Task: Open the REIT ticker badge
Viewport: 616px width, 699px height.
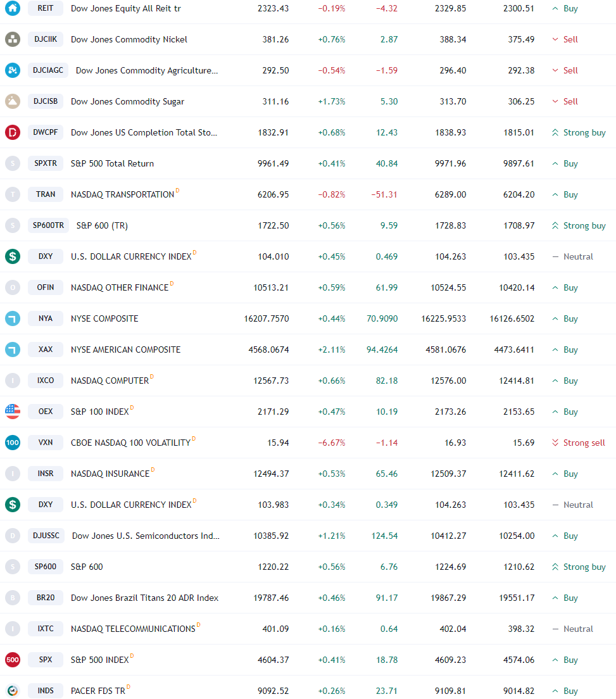Action: point(46,8)
